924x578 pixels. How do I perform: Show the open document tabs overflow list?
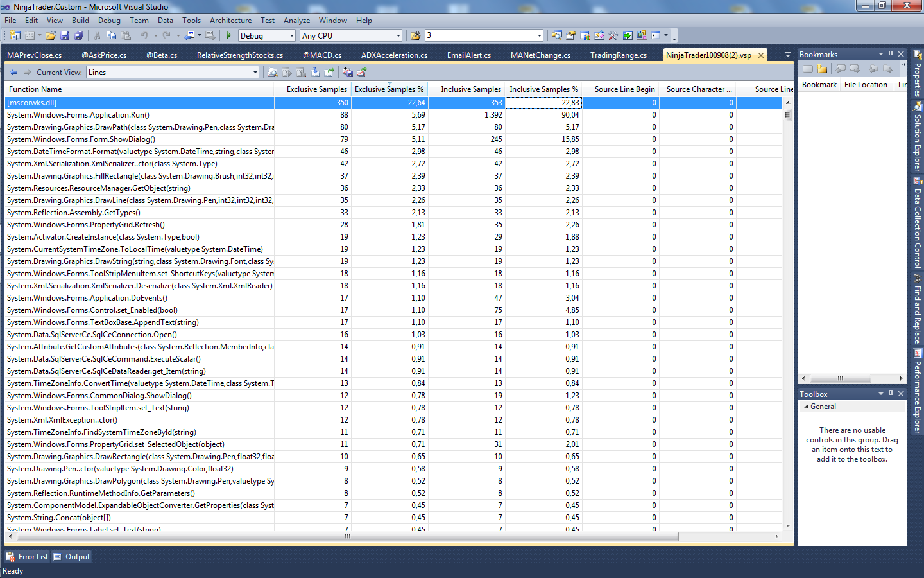pyautogui.click(x=788, y=55)
